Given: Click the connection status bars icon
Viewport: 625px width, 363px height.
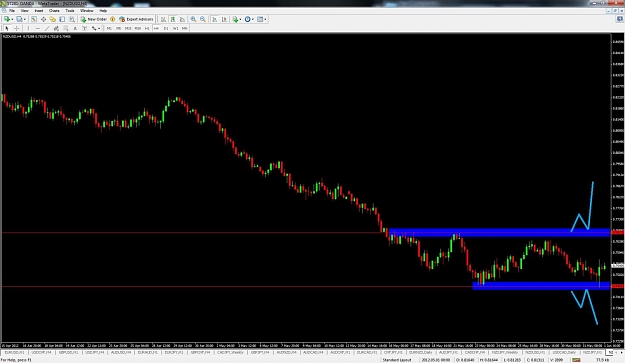Looking at the screenshot, I should click(x=576, y=360).
